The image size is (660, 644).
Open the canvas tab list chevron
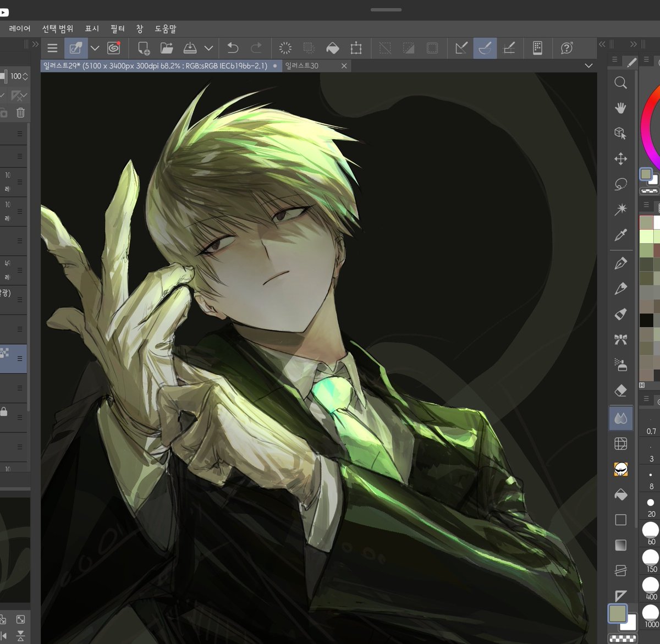coord(588,65)
